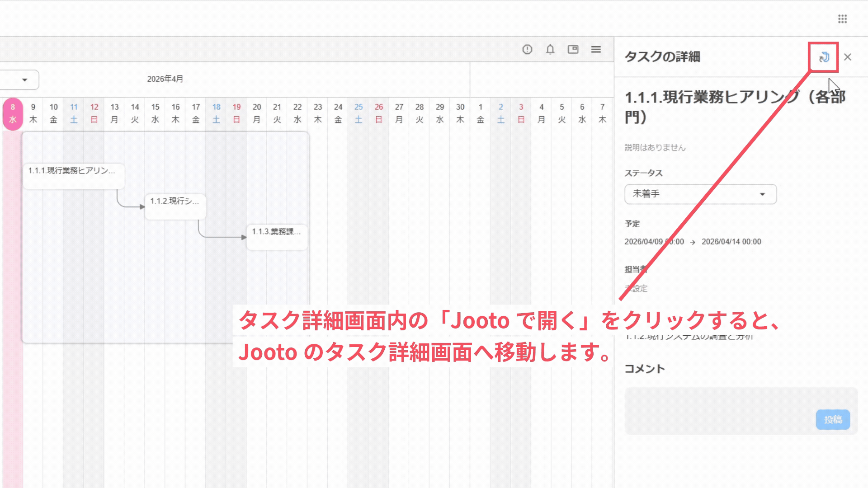Click the alert info circle icon
The width and height of the screenshot is (868, 488).
(527, 49)
